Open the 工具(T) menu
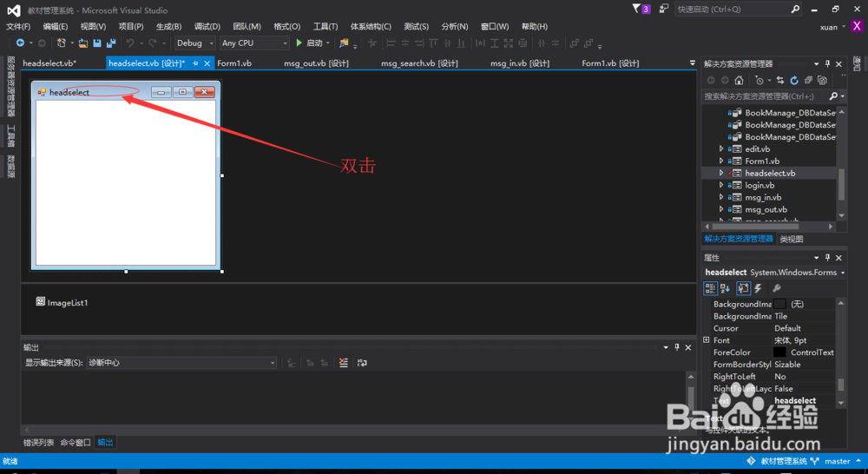This screenshot has width=868, height=474. (325, 27)
